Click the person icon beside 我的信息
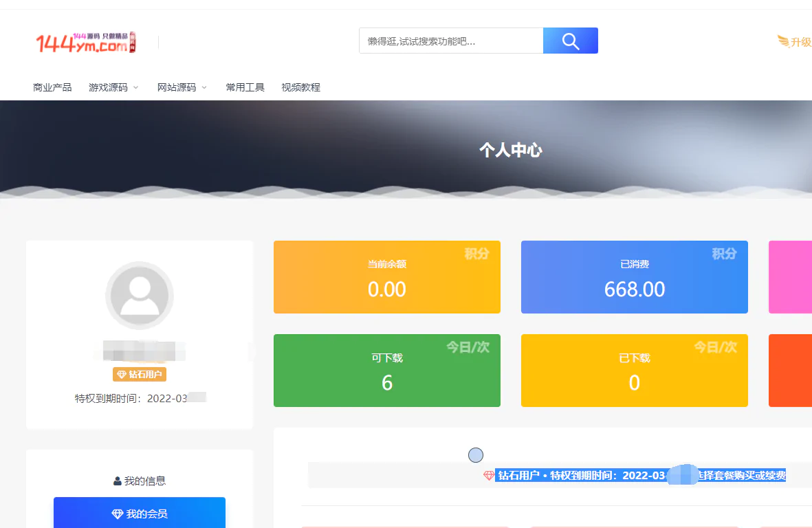The height and width of the screenshot is (528, 812). (x=118, y=481)
